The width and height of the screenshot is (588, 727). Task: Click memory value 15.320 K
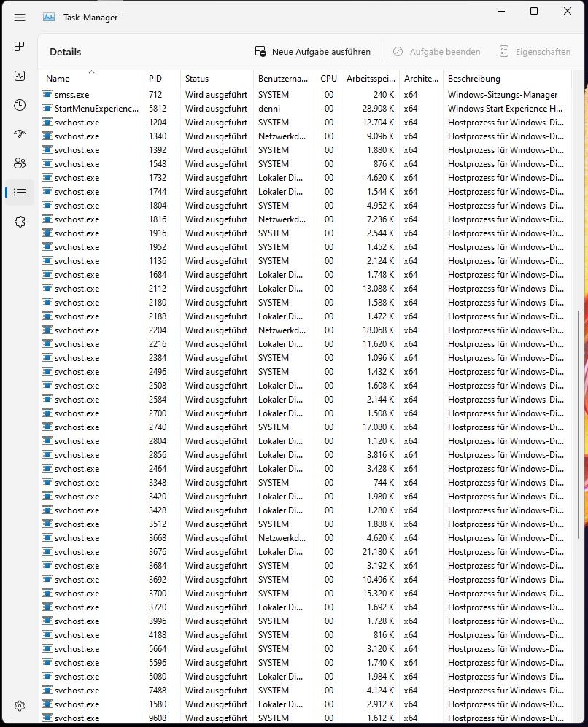[x=378, y=594]
